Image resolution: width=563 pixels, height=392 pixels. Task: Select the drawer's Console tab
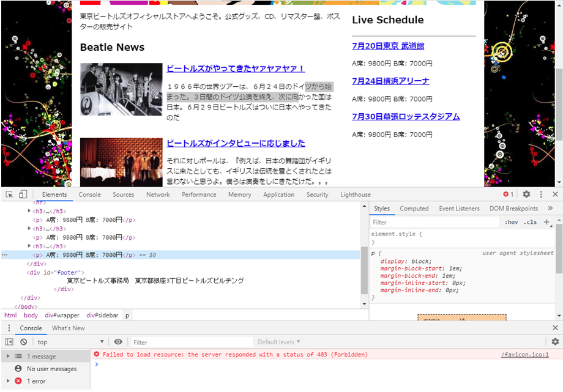point(31,328)
